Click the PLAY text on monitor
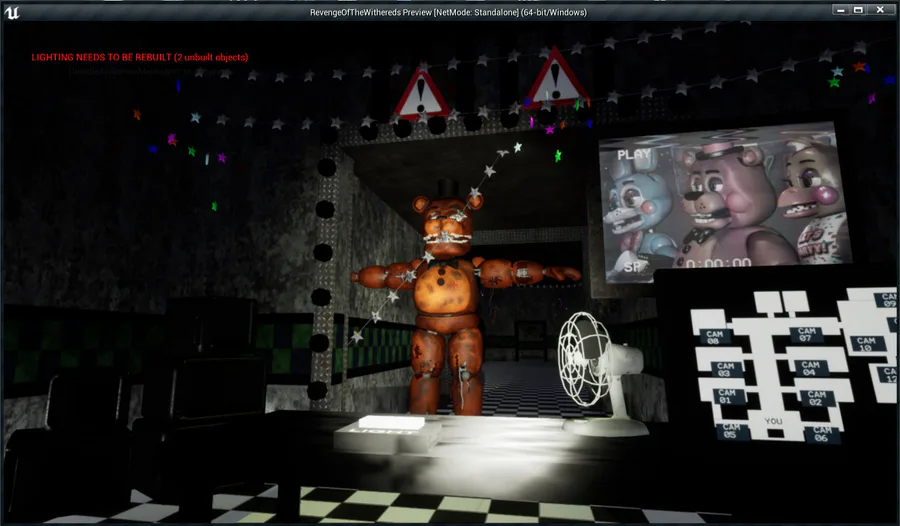This screenshot has height=526, width=900. coord(634,155)
